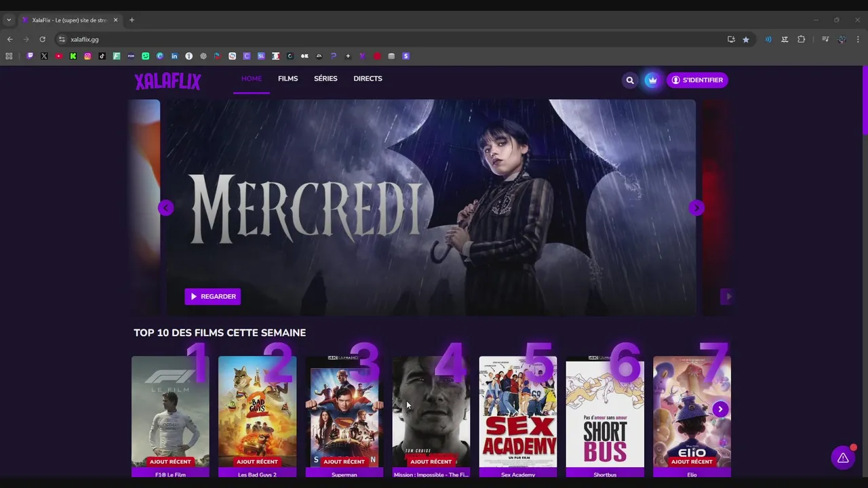Click the install app icon in address bar
Image resolution: width=868 pixels, height=488 pixels.
click(731, 39)
